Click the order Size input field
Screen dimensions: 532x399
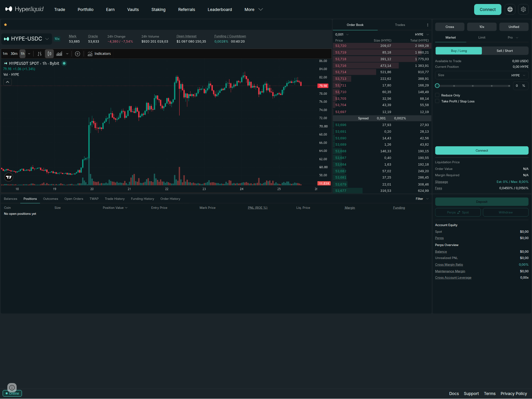point(472,75)
